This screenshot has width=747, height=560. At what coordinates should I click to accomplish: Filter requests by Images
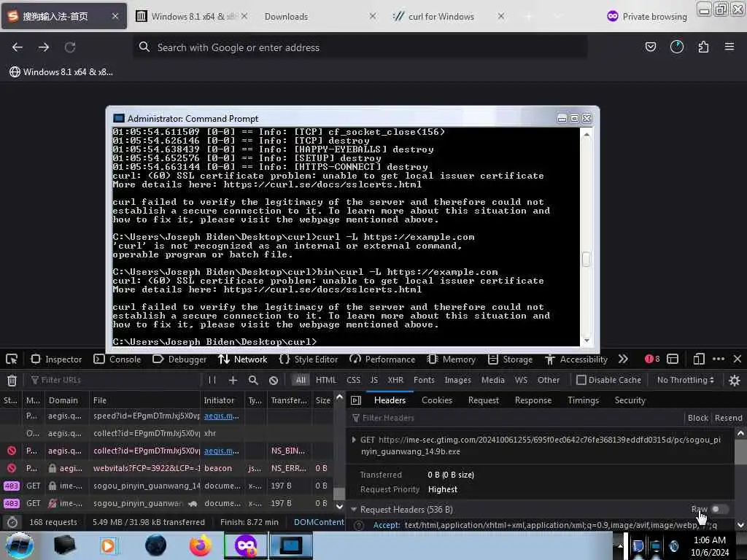click(x=457, y=380)
